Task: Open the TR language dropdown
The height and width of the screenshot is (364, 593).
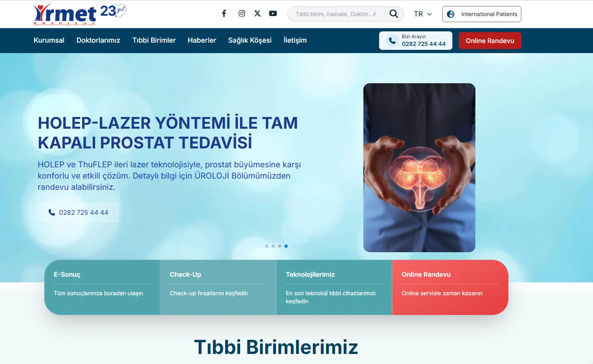Action: pos(423,14)
